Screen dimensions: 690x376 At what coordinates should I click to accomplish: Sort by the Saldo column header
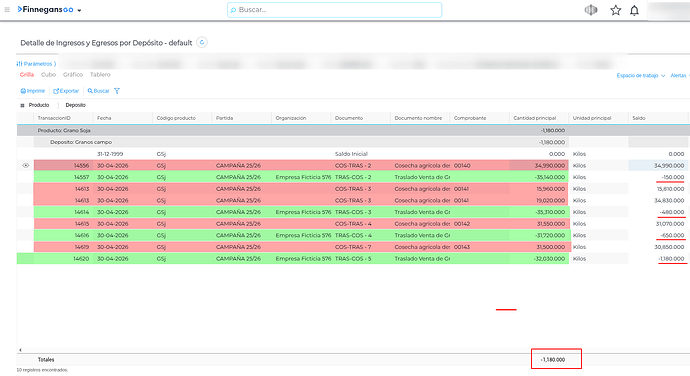[658, 118]
